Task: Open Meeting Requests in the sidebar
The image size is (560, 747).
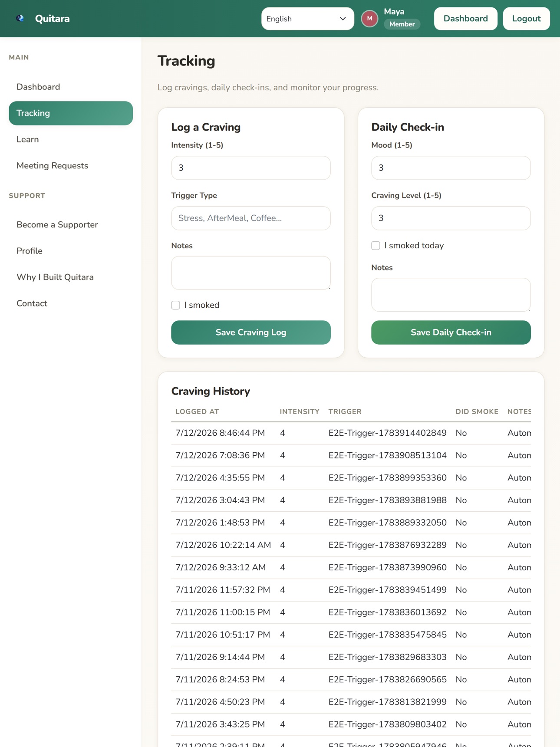Action: [x=71, y=166]
